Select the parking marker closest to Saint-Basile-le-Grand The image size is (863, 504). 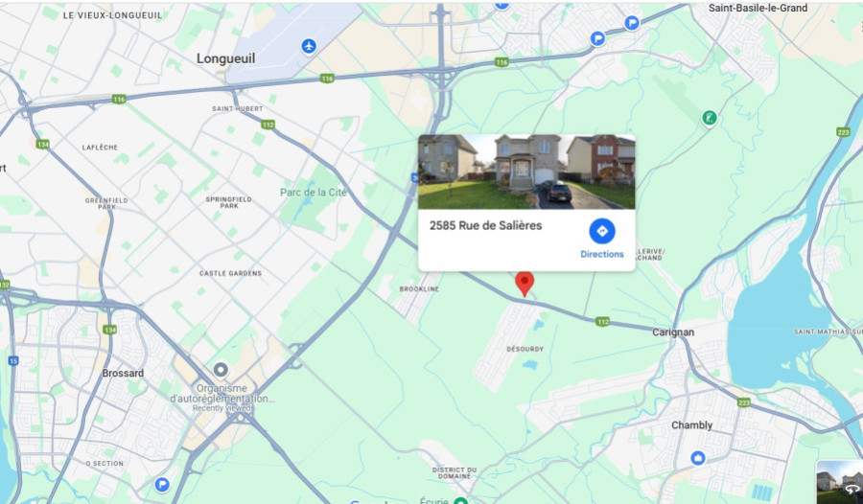632,23
